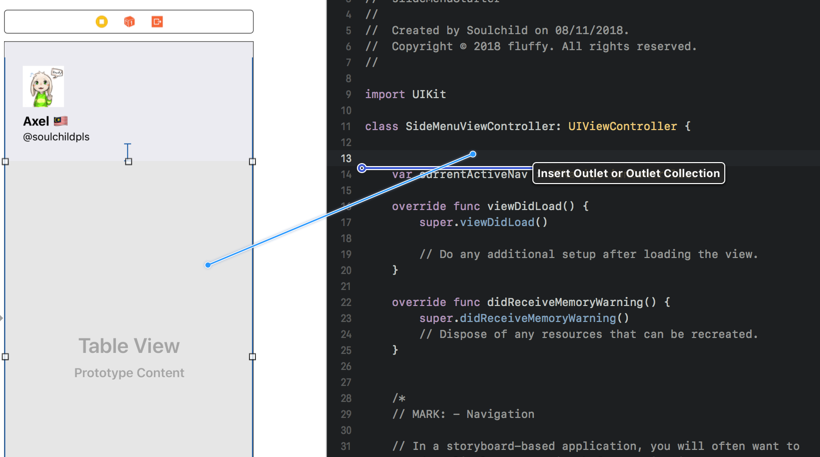Select the "Axel" name label
This screenshot has height=457, width=820.
[37, 121]
